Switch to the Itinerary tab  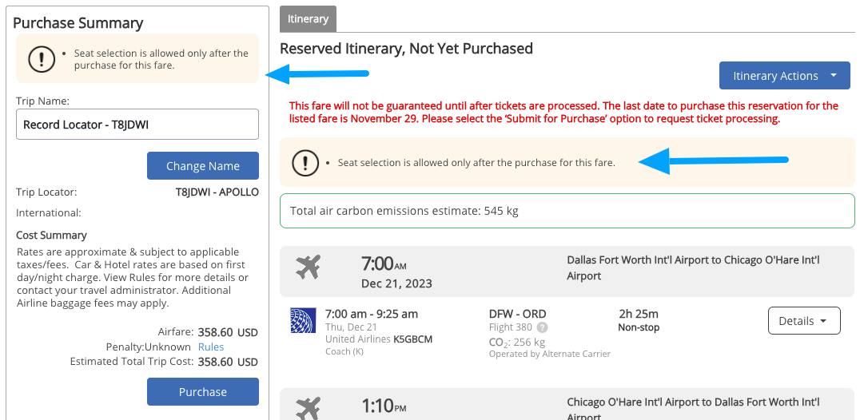click(308, 18)
